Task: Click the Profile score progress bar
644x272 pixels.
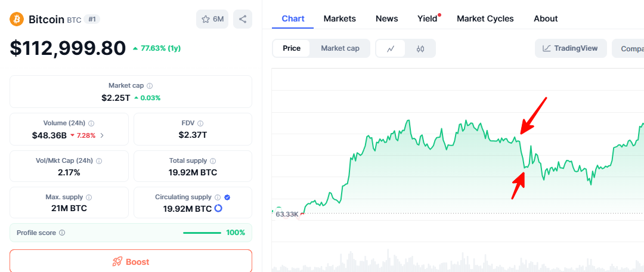Action: (x=202, y=233)
